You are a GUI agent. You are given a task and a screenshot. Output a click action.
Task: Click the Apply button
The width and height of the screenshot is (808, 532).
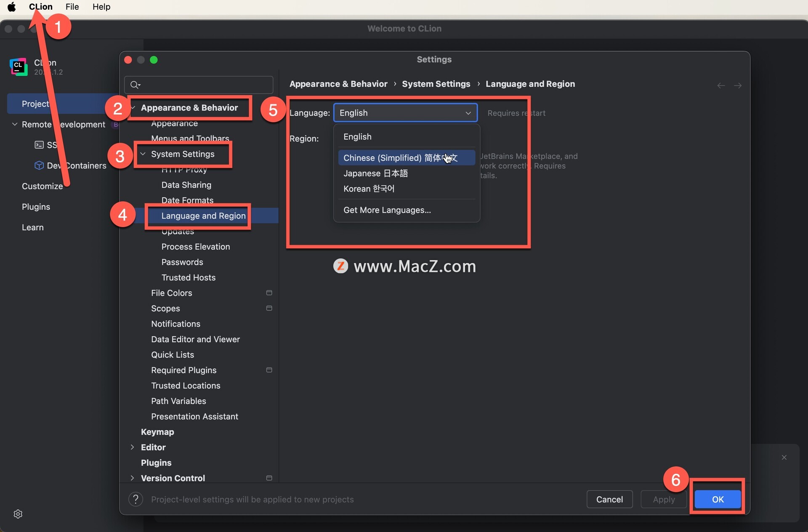click(664, 499)
